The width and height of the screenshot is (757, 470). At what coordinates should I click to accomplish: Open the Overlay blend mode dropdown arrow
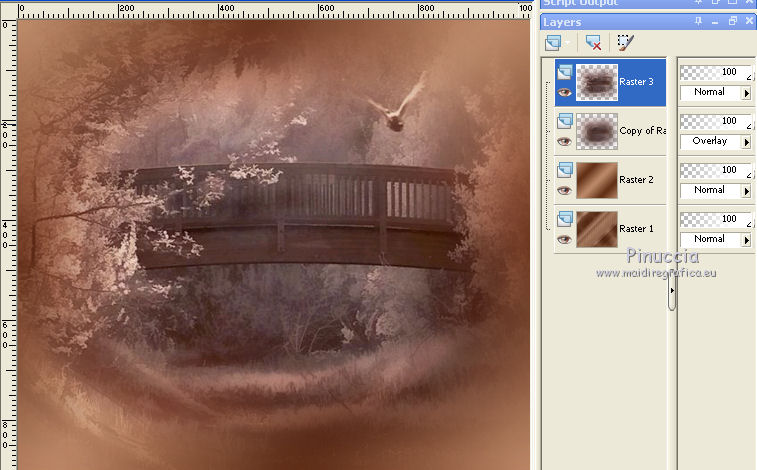click(x=747, y=142)
